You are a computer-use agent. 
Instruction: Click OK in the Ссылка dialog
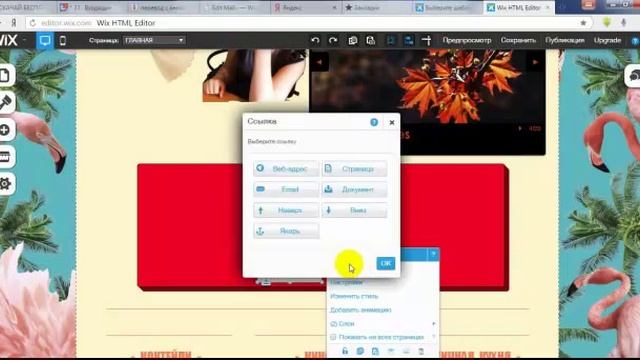[x=386, y=263]
